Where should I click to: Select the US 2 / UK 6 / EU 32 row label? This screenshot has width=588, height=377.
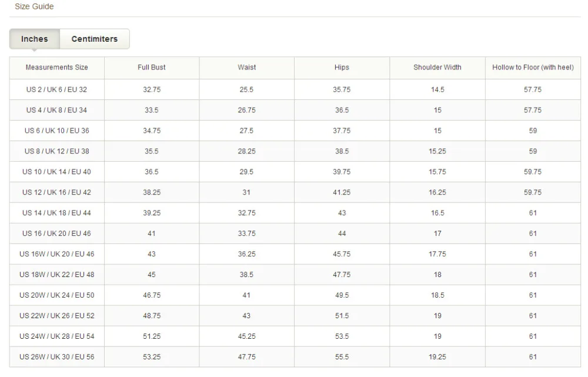click(x=57, y=89)
